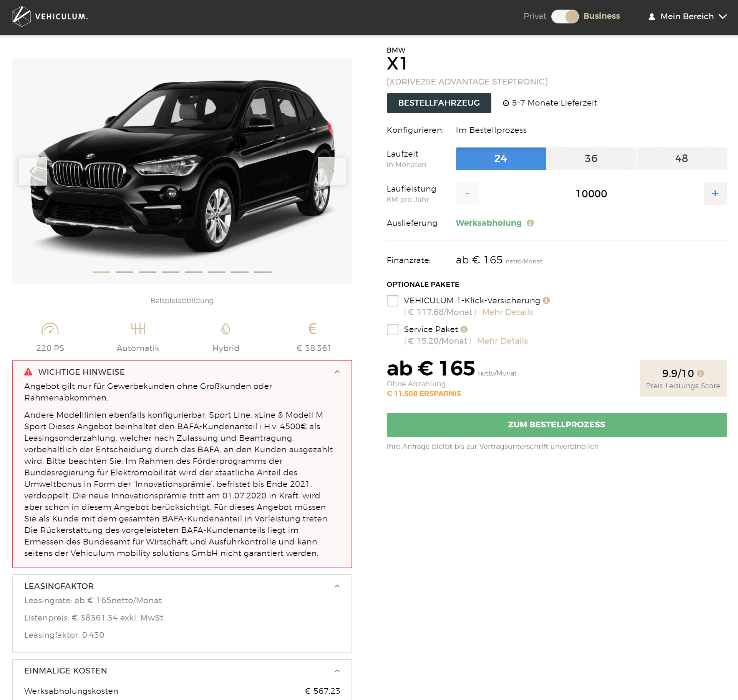Screen dimensions: 738x700
Task: Increase Laufleistung with plus button
Action: tap(715, 193)
